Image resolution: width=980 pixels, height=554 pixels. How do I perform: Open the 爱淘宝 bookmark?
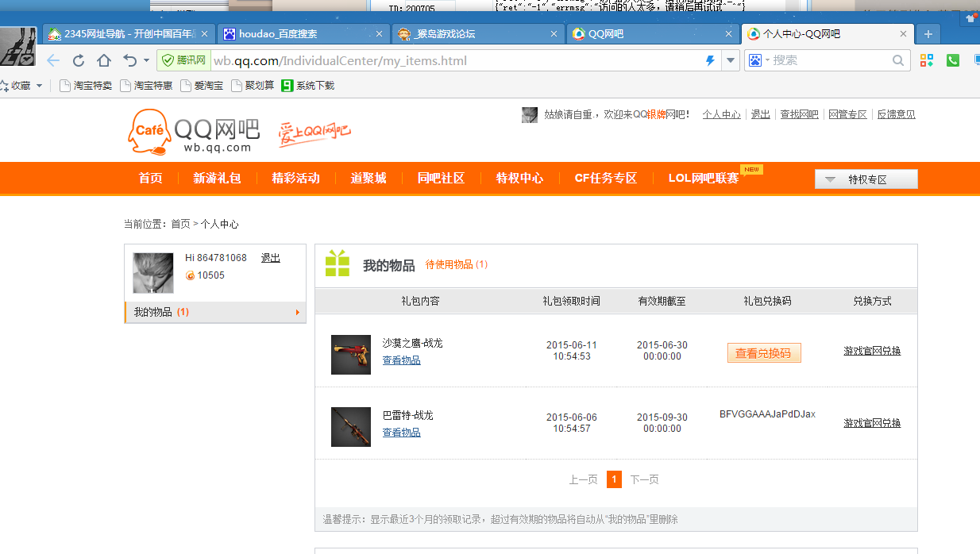coord(202,86)
